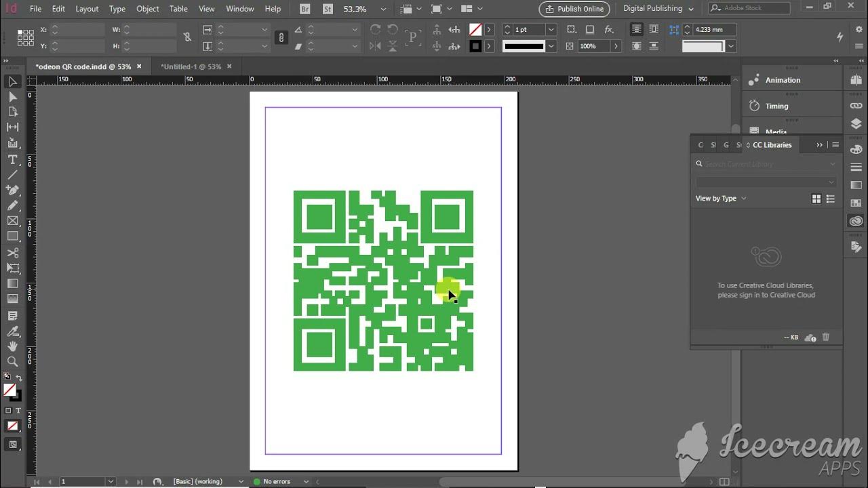
Task: Toggle Apply None color button
Action: tap(12, 426)
